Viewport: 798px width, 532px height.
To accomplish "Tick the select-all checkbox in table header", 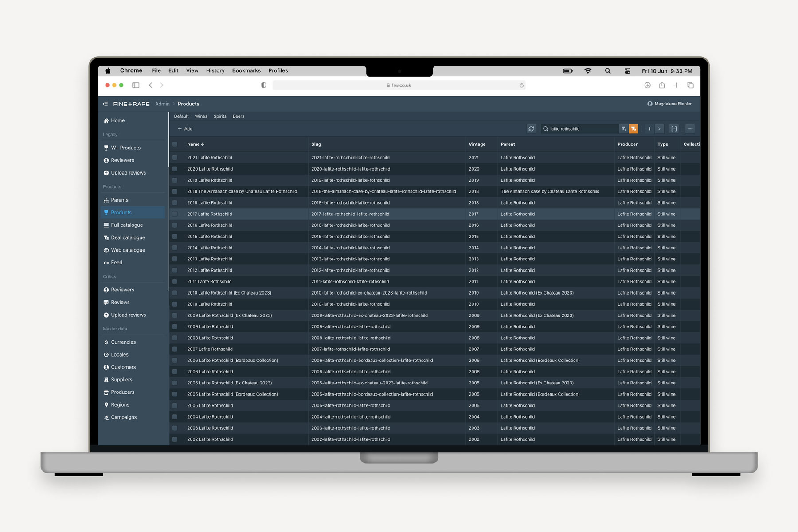I will pos(175,144).
